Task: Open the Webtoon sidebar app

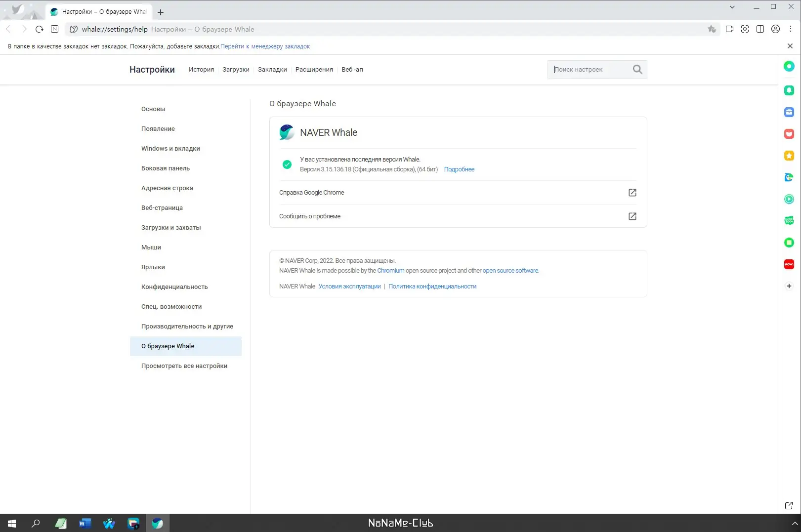Action: 789,221
